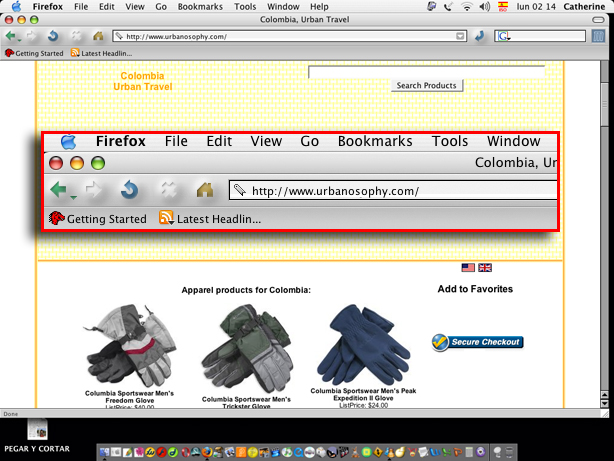Click the URL address bar
This screenshot has height=461, width=614.
point(290,36)
